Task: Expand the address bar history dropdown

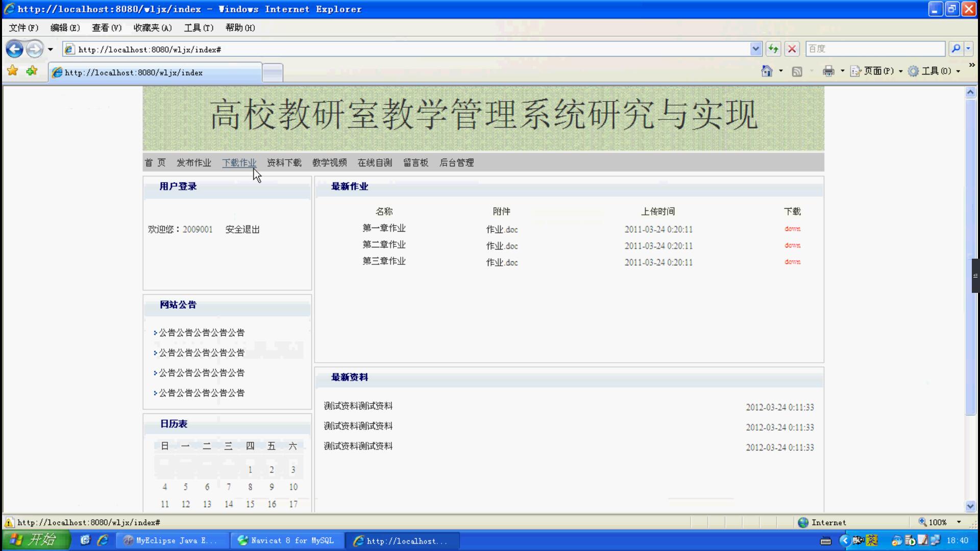Action: (756, 49)
